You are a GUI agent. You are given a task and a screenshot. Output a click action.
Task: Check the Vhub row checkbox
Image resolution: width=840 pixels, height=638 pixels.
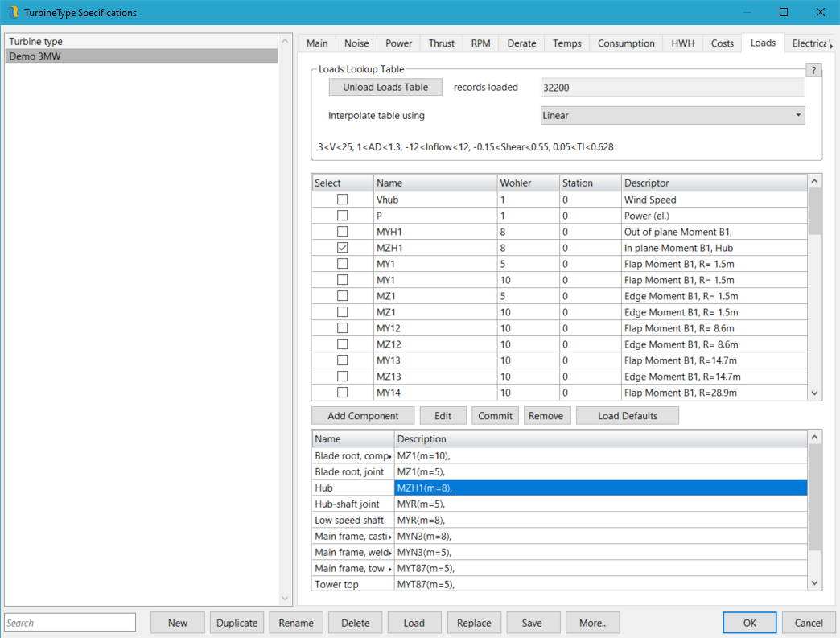click(342, 200)
